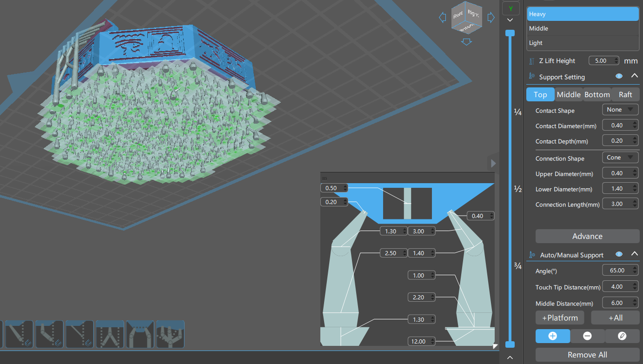643x364 pixels.
Task: Click the 2.50 field in diagram
Action: coord(394,253)
